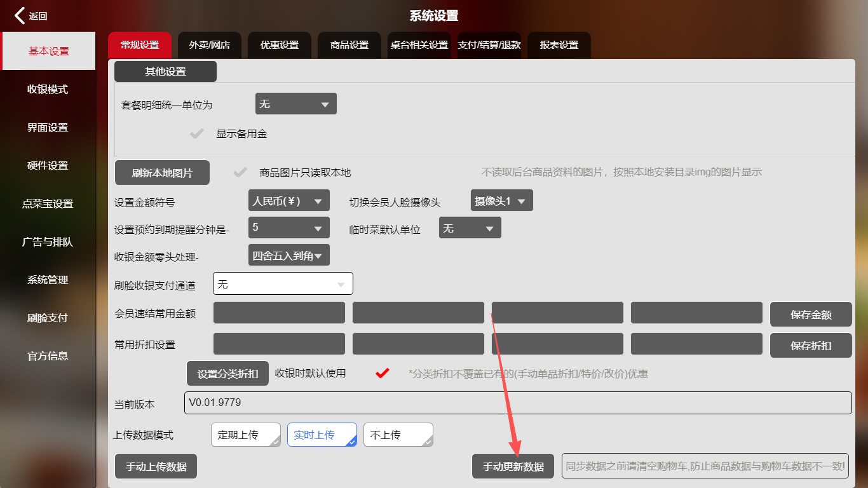
Task: Toggle the 显示备用金 checkmark
Action: (197, 133)
